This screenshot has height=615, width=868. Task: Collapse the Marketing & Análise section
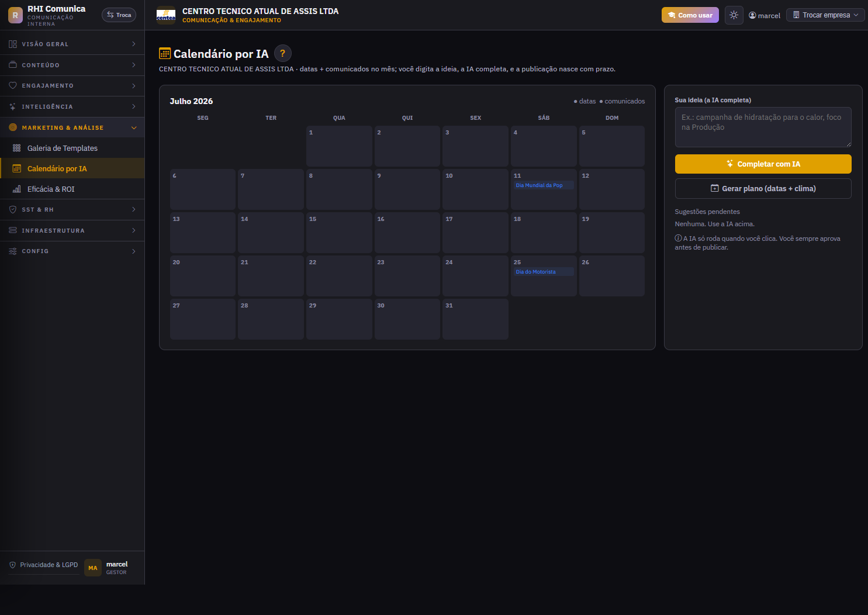pos(72,127)
